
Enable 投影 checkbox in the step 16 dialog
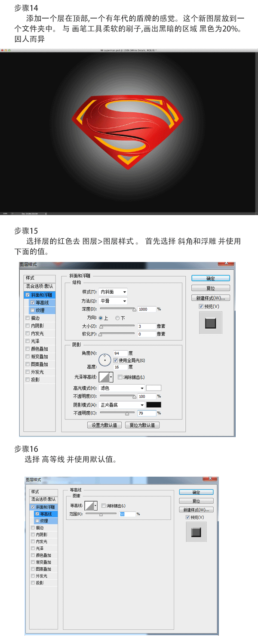click(x=33, y=582)
